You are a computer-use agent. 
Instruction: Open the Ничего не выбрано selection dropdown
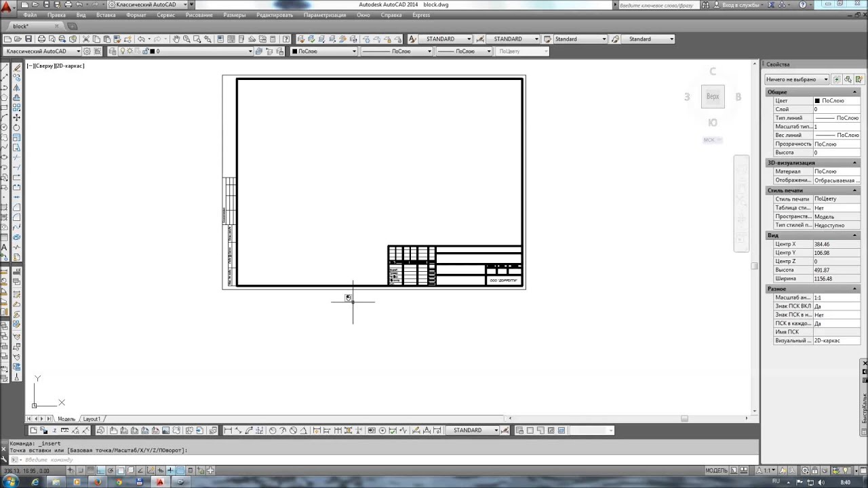point(797,79)
